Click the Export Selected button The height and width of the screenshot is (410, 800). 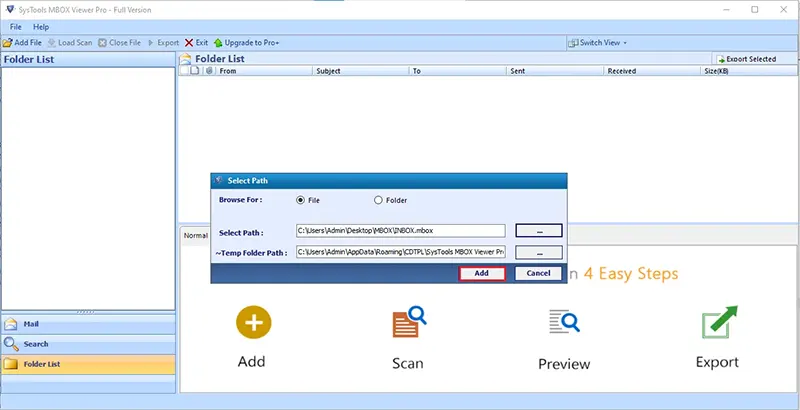[746, 59]
